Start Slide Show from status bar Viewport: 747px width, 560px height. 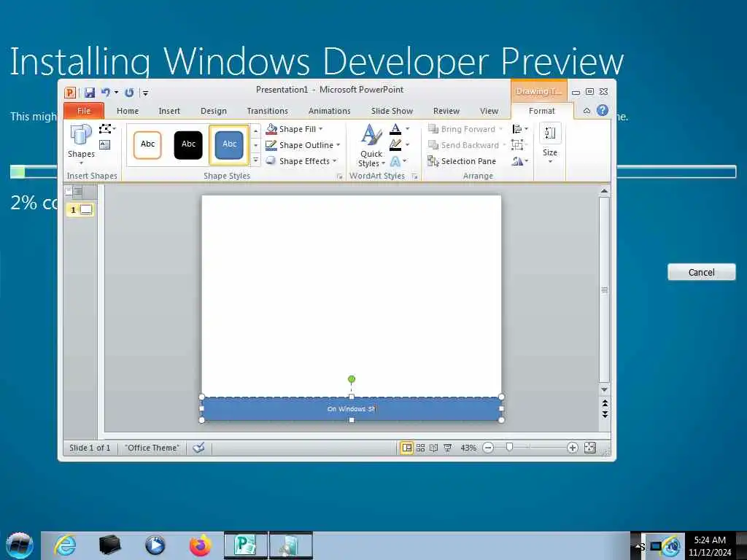(447, 448)
